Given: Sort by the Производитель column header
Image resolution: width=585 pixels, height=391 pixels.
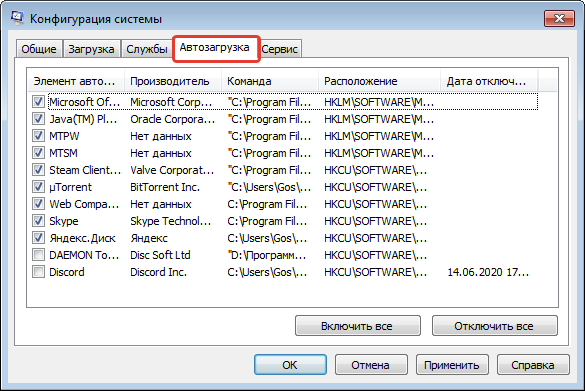Looking at the screenshot, I should 173,81.
